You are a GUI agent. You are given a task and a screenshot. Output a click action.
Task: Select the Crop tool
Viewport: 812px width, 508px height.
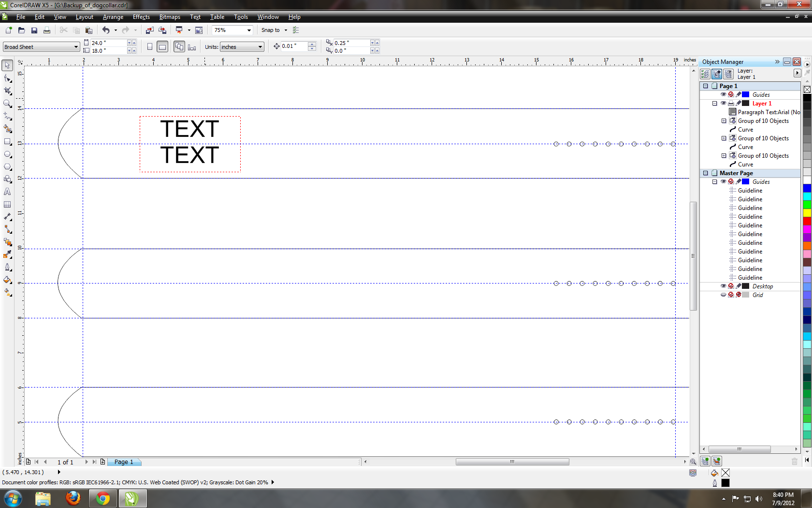[7, 91]
